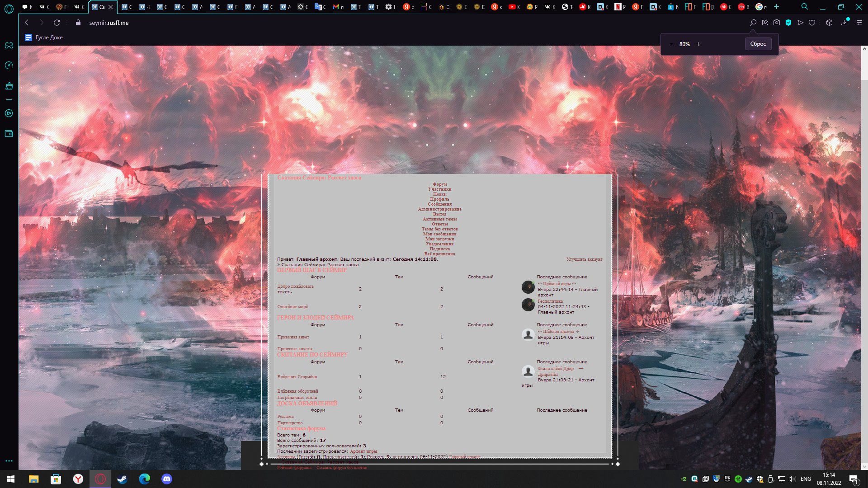
Task: Open the downloads icon
Action: (844, 23)
